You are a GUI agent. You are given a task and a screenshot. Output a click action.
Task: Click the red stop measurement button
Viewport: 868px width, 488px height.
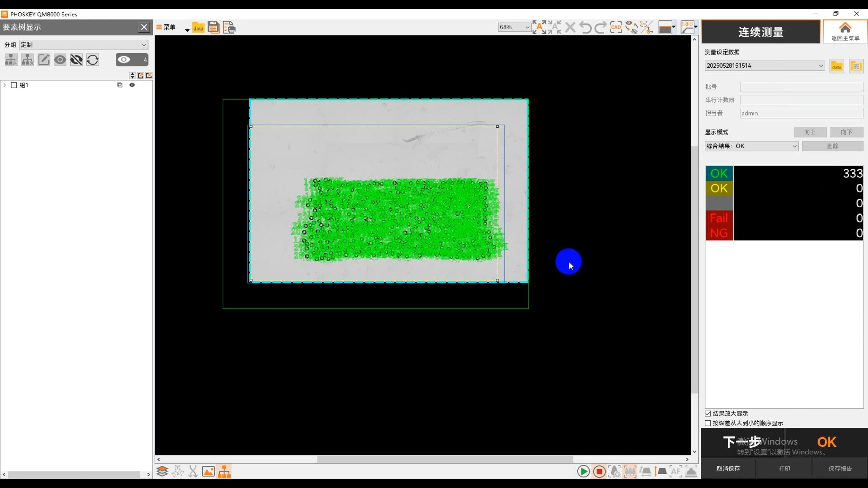point(599,471)
